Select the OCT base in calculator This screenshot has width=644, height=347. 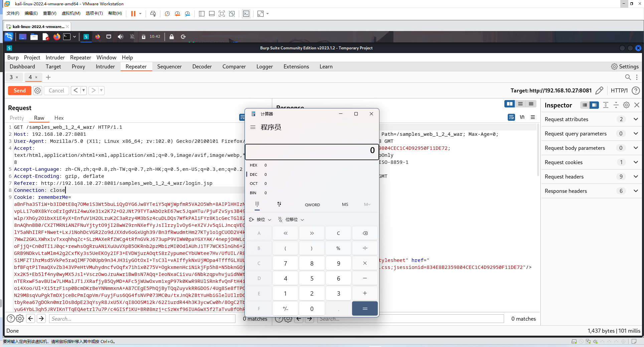click(x=254, y=184)
